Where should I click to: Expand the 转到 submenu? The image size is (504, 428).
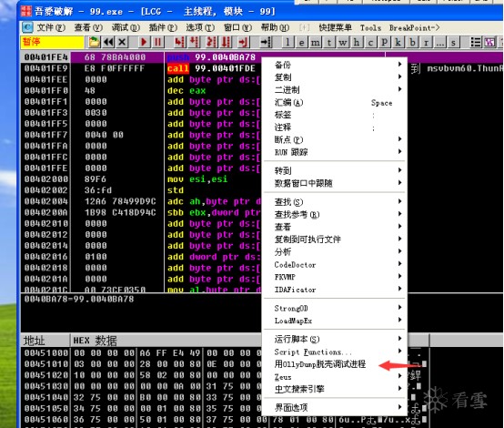[x=334, y=170]
